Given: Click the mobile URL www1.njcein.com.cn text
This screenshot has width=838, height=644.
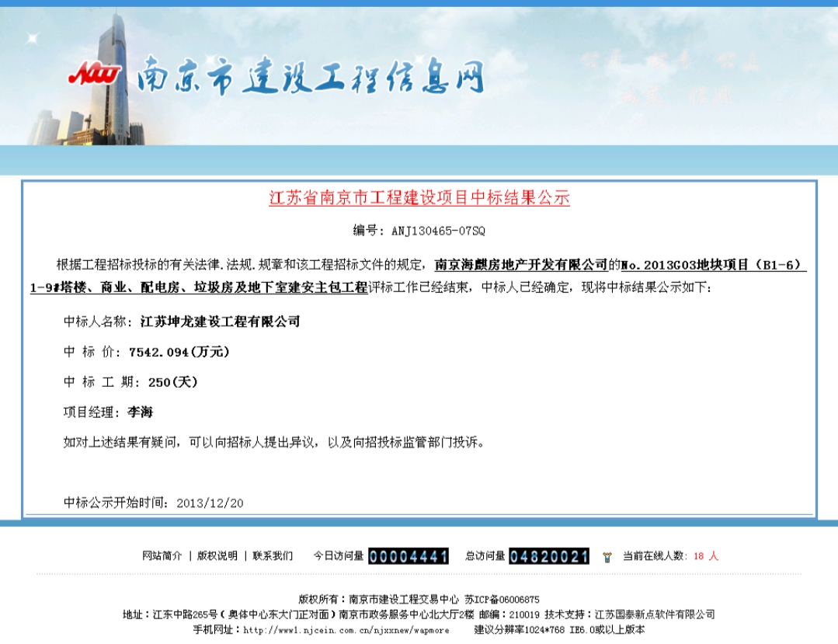Looking at the screenshot, I should click(346, 630).
